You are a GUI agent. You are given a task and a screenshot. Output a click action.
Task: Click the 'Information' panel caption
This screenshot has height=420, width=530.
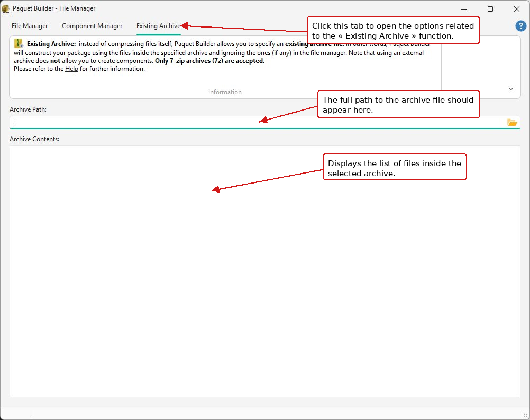[x=225, y=92]
